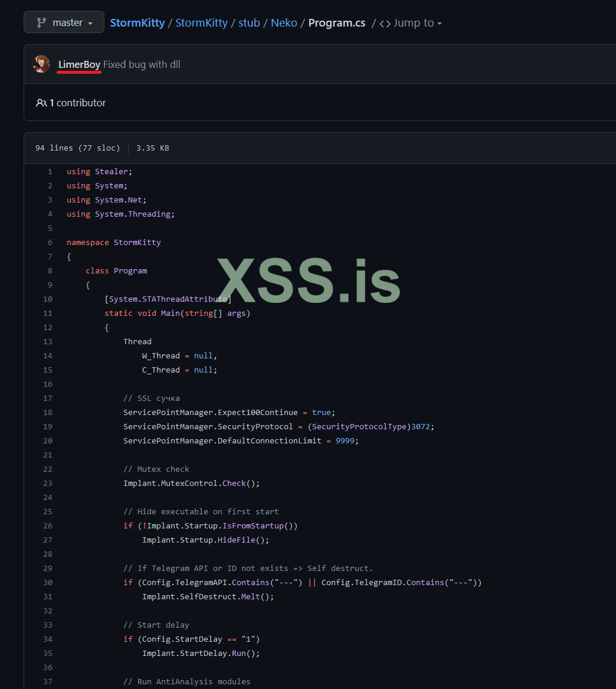Select line number 11

pos(48,314)
